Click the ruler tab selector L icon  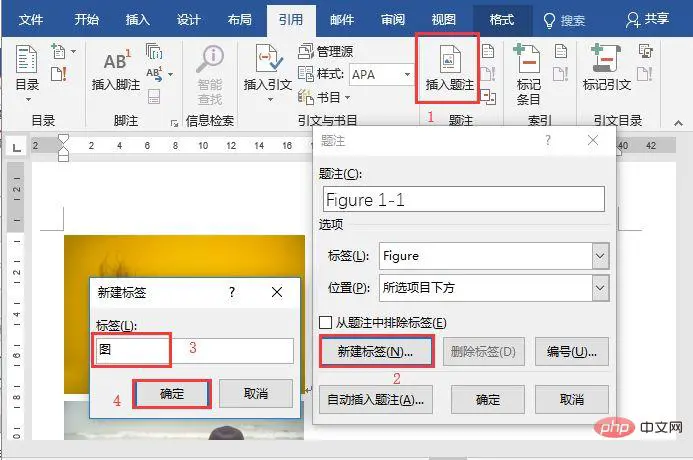17,147
